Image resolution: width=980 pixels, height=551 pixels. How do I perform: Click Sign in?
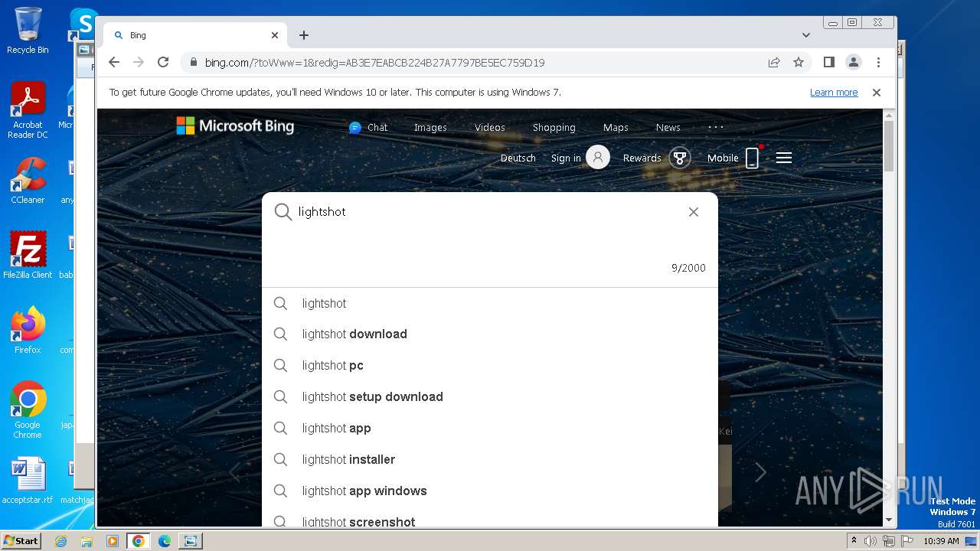(x=580, y=158)
